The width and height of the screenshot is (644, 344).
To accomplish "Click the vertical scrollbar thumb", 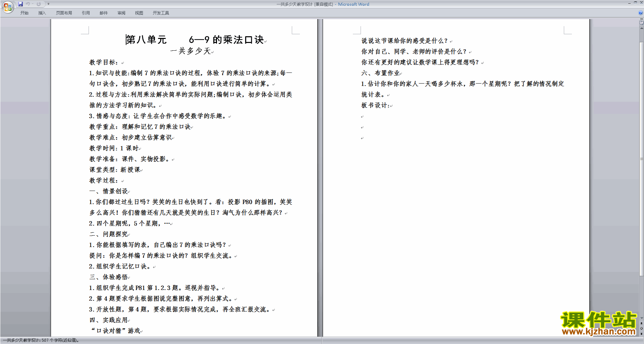I will coord(642,159).
